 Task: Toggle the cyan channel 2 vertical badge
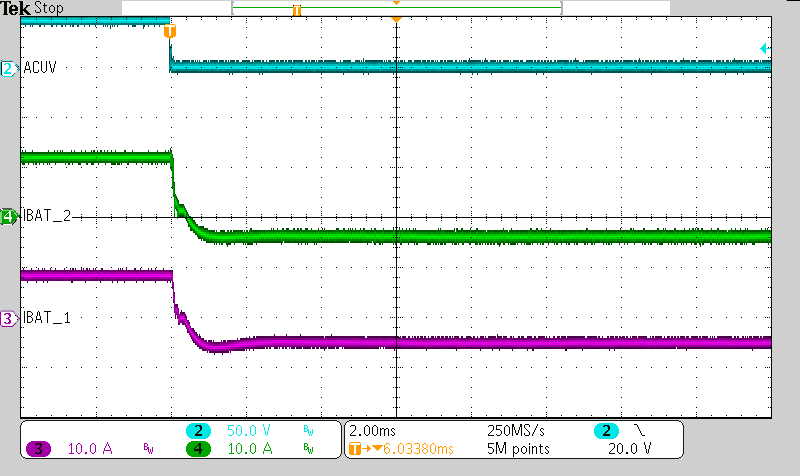click(198, 430)
